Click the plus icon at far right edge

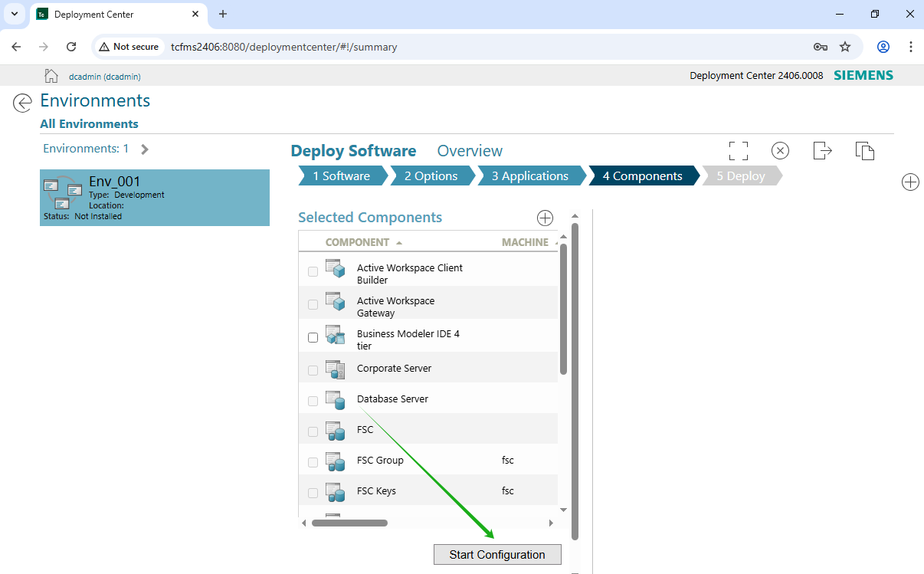point(910,182)
